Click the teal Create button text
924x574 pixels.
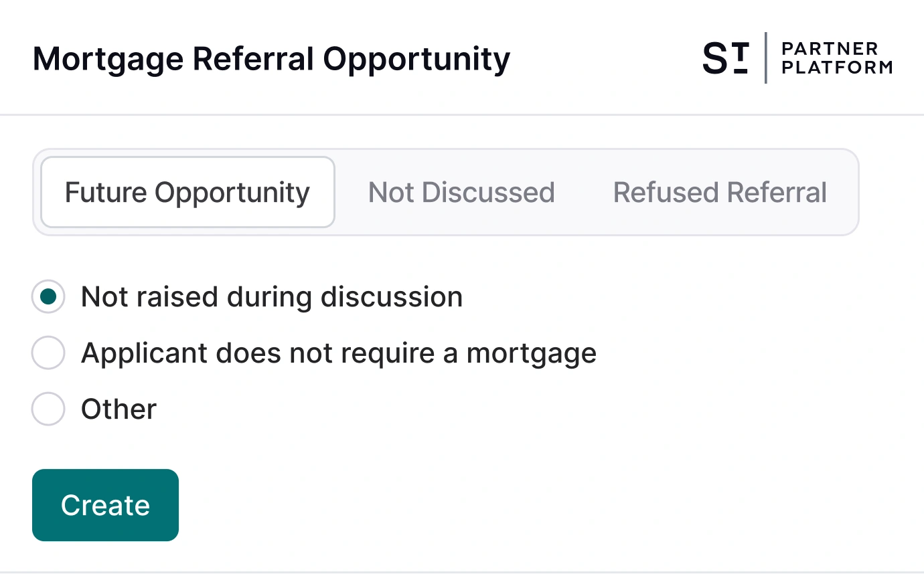104,505
